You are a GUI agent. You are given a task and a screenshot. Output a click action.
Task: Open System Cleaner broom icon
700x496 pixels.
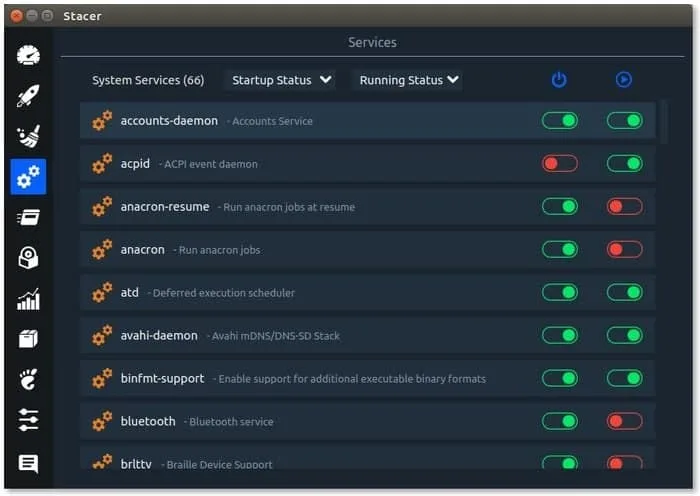(29, 136)
